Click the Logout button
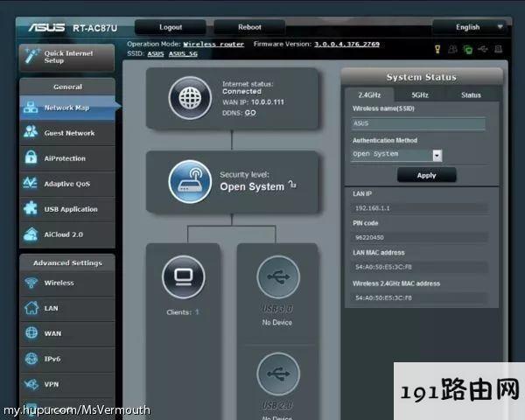Screen dimensions: 525x420 click(171, 27)
